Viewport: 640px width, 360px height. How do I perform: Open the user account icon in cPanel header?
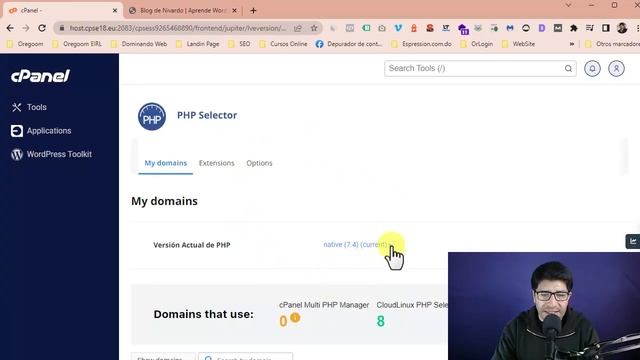tap(616, 69)
